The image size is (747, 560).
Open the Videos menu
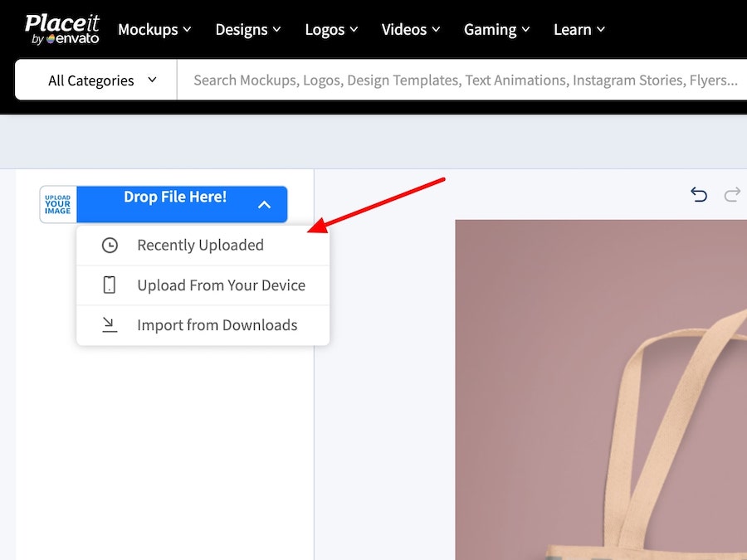(411, 29)
